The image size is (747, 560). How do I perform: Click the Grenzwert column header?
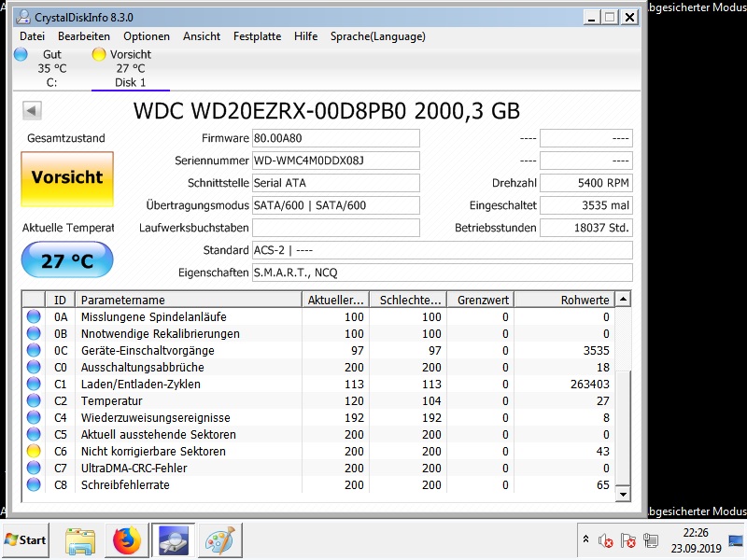(x=480, y=300)
